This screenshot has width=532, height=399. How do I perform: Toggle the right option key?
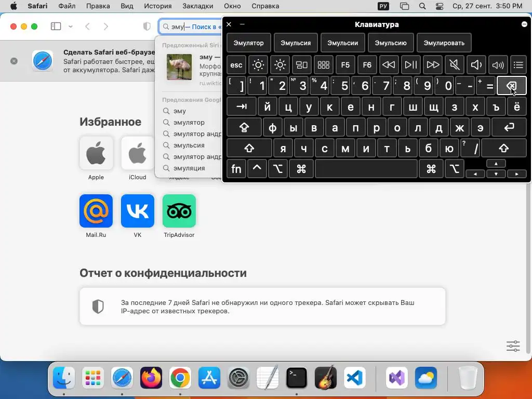pos(454,169)
